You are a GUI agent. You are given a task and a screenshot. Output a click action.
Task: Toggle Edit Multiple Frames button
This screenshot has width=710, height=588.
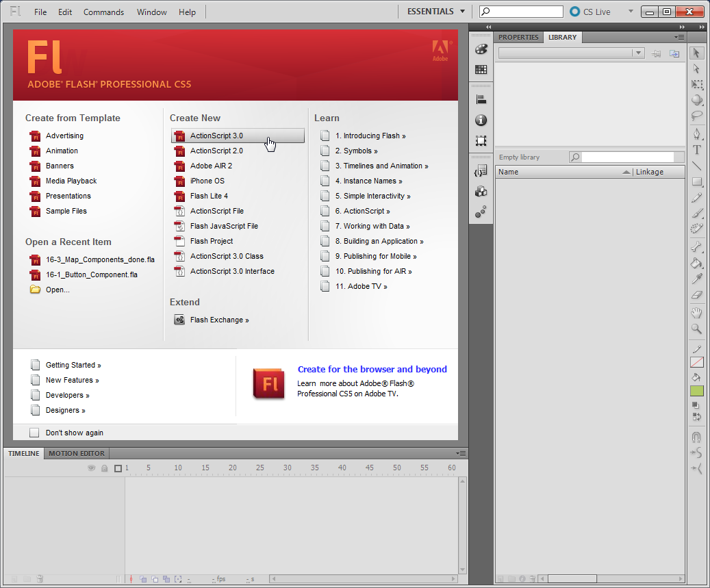click(x=166, y=579)
